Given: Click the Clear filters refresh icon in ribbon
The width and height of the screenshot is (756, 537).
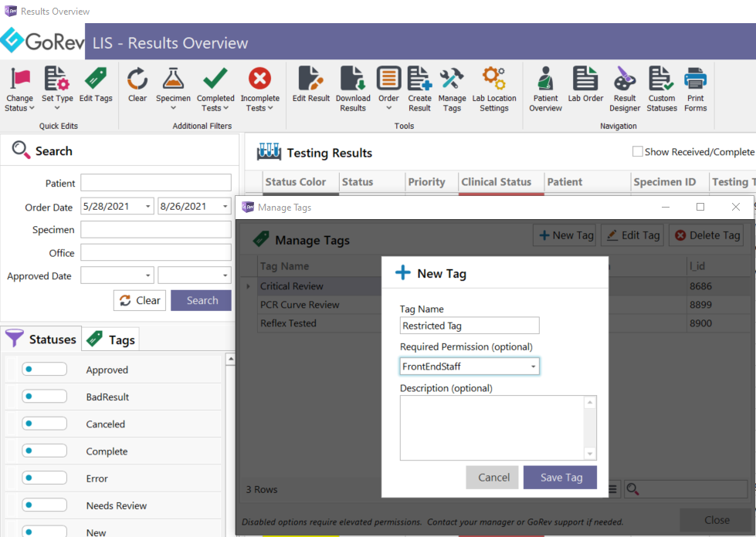Looking at the screenshot, I should pyautogui.click(x=137, y=79).
